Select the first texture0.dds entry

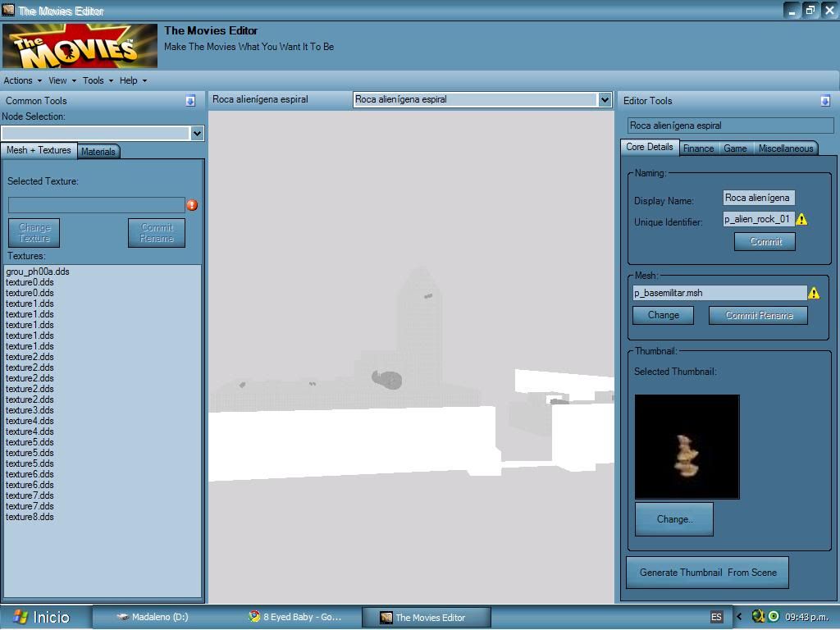click(30, 282)
